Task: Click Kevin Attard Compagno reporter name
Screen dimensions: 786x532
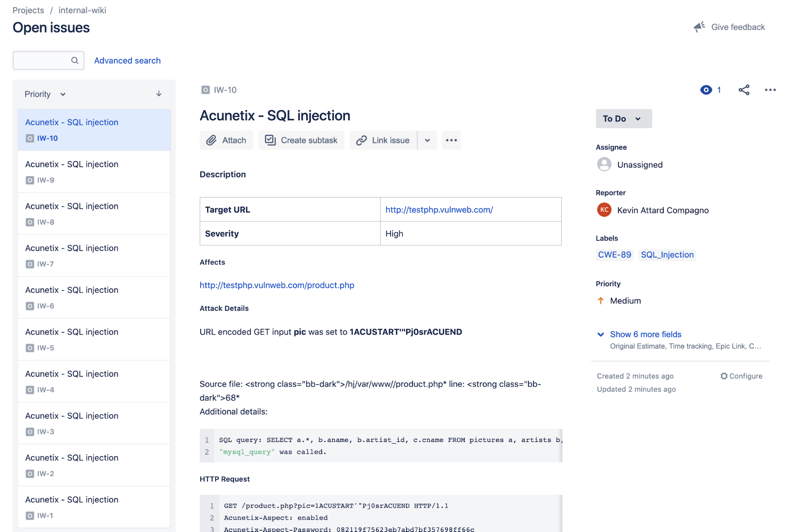Action: (663, 210)
